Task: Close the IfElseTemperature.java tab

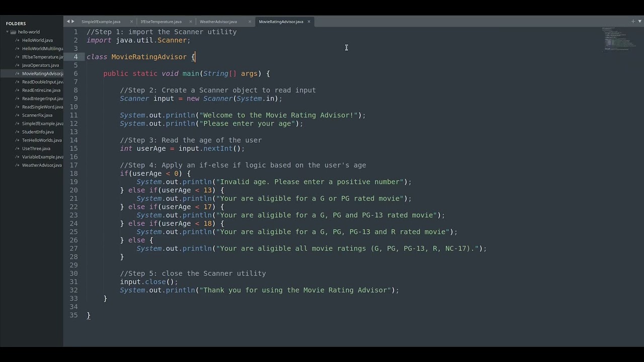Action: [191, 22]
